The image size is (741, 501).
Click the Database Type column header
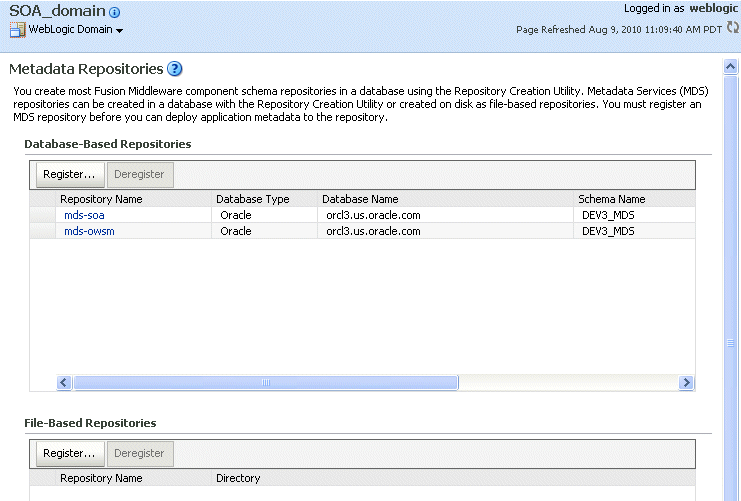click(x=253, y=199)
